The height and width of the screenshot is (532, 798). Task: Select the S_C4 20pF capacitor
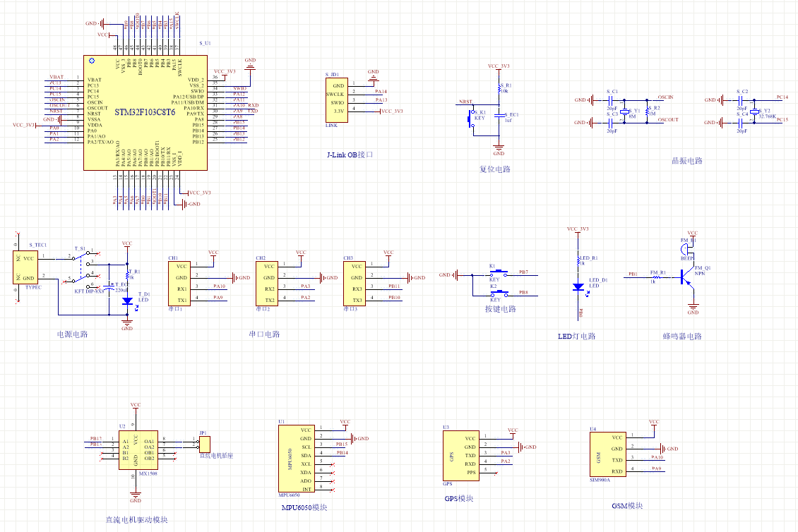click(x=742, y=123)
